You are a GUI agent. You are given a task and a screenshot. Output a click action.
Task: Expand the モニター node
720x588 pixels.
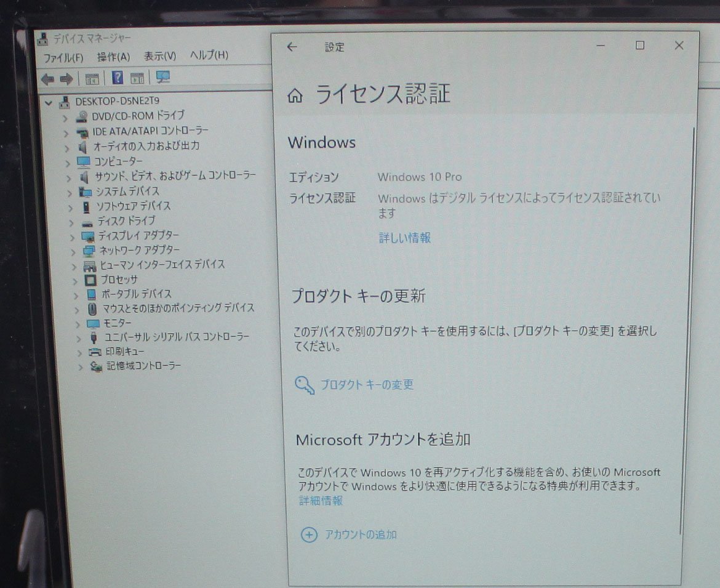click(x=78, y=324)
